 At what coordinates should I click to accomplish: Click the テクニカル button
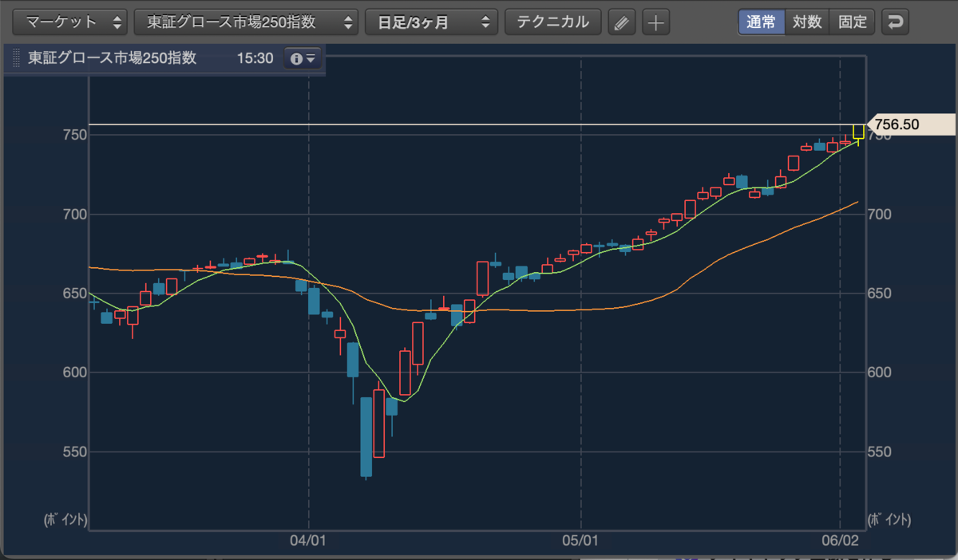(552, 22)
